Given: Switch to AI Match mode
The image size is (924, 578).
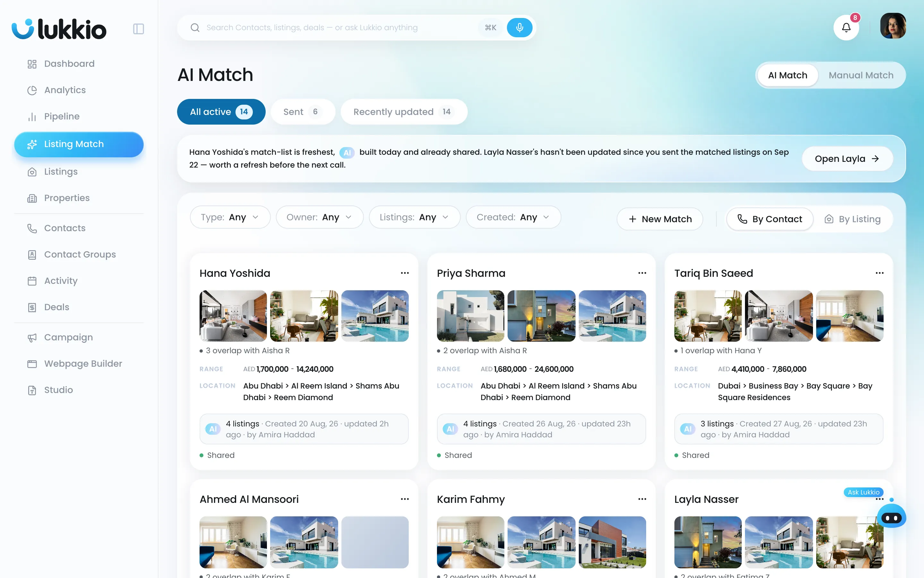Looking at the screenshot, I should click(x=787, y=75).
